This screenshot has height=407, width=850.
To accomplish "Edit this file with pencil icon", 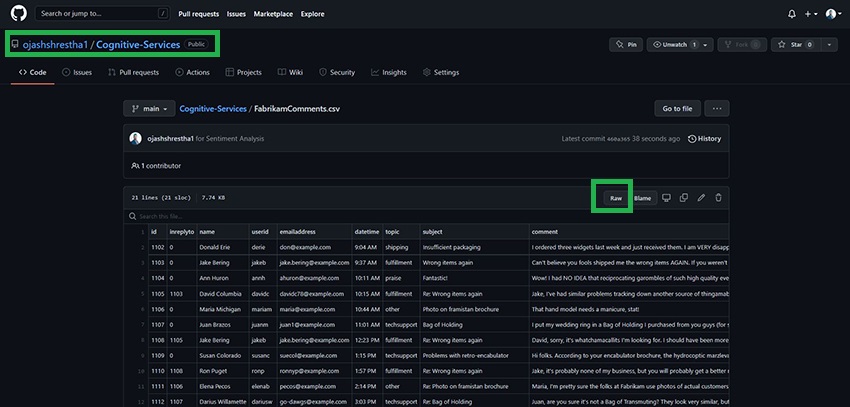I will pos(701,198).
